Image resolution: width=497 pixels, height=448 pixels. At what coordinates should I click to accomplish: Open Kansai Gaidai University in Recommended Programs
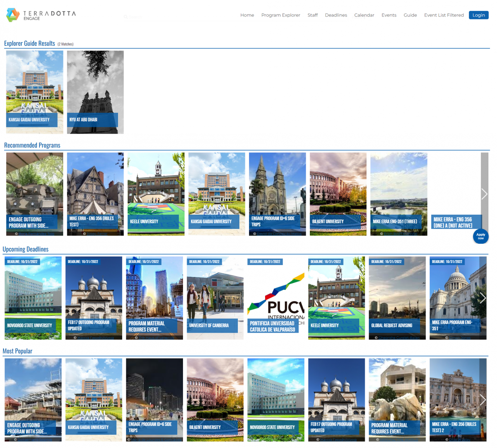coord(217,194)
